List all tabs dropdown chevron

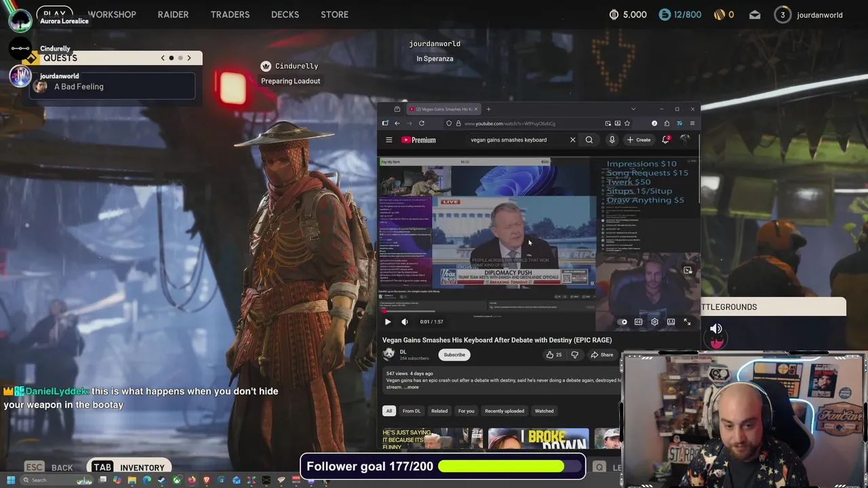coord(633,109)
